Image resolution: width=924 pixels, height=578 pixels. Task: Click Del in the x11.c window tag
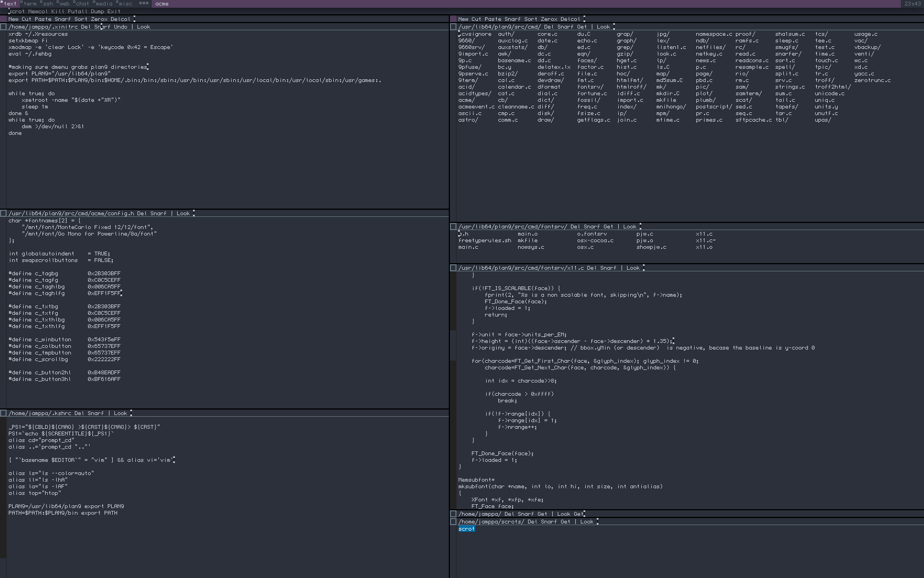592,268
